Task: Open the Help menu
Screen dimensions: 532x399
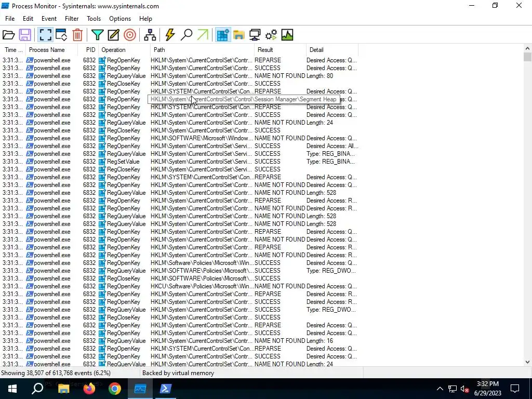Action: 145,19
